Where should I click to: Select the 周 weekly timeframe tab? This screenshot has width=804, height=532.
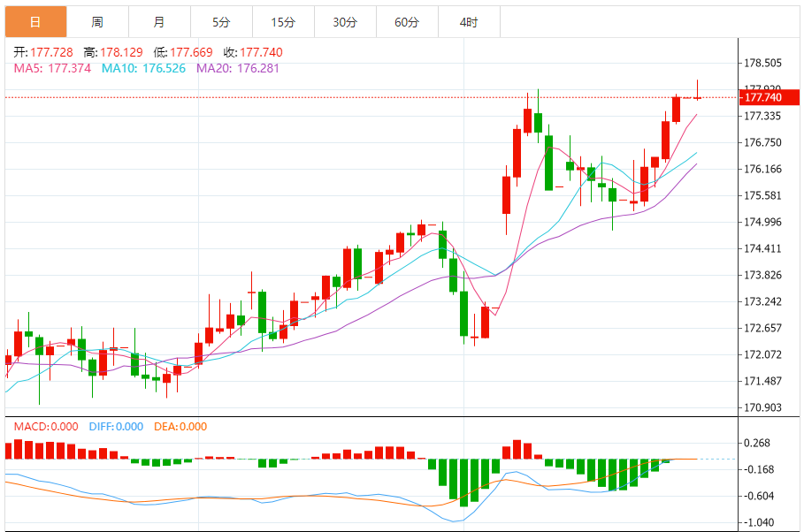[x=97, y=22]
